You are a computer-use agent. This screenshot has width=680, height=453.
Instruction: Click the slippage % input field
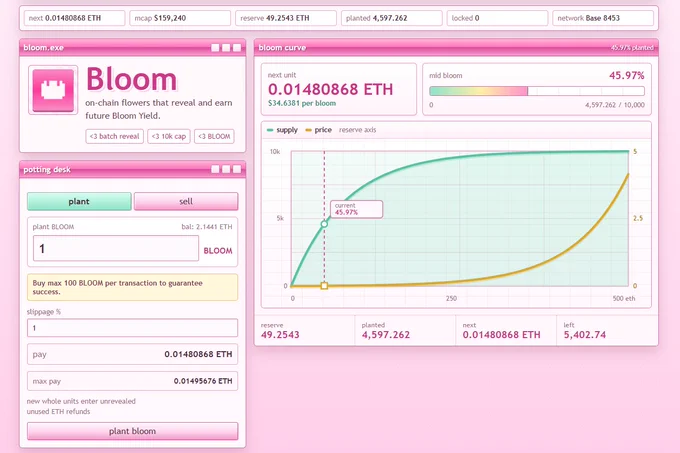132,328
